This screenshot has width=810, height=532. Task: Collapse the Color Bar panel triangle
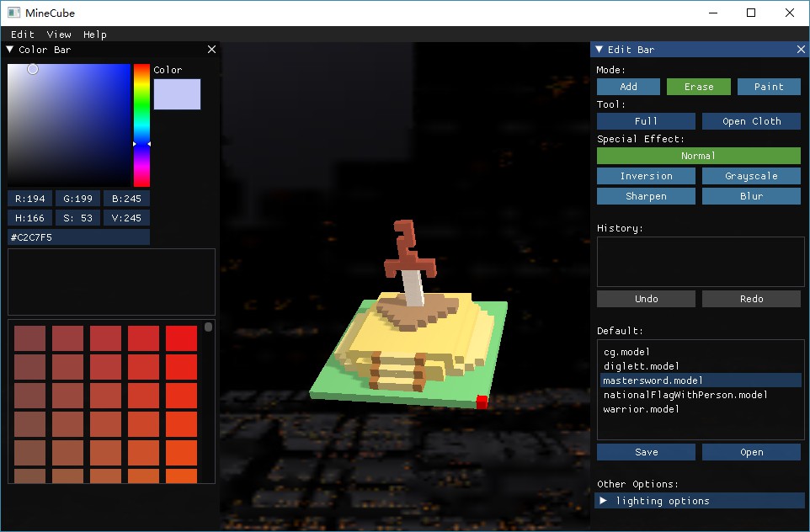tap(10, 50)
